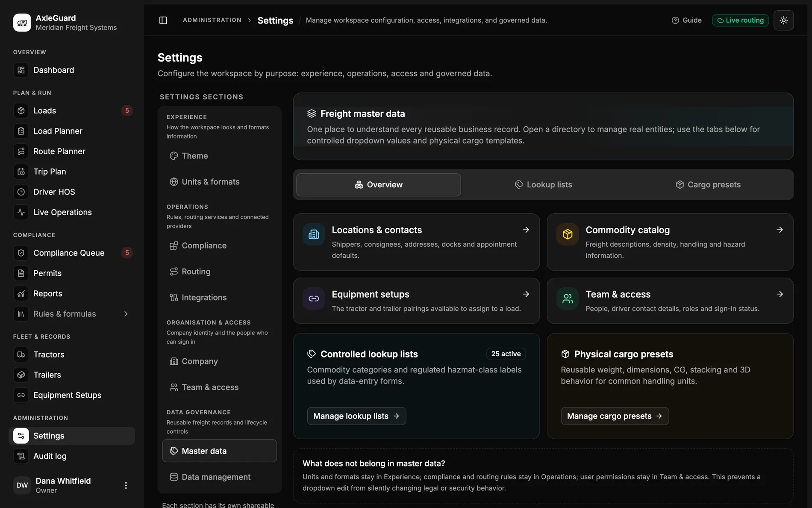Click the Administration breadcrumb
812x508 pixels.
coord(212,20)
